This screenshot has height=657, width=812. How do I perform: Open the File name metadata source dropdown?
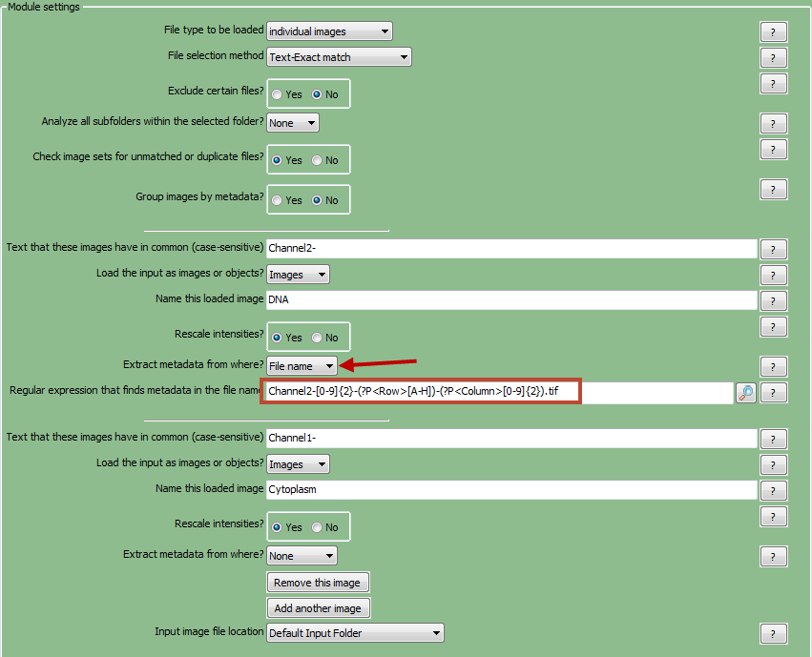(x=302, y=365)
